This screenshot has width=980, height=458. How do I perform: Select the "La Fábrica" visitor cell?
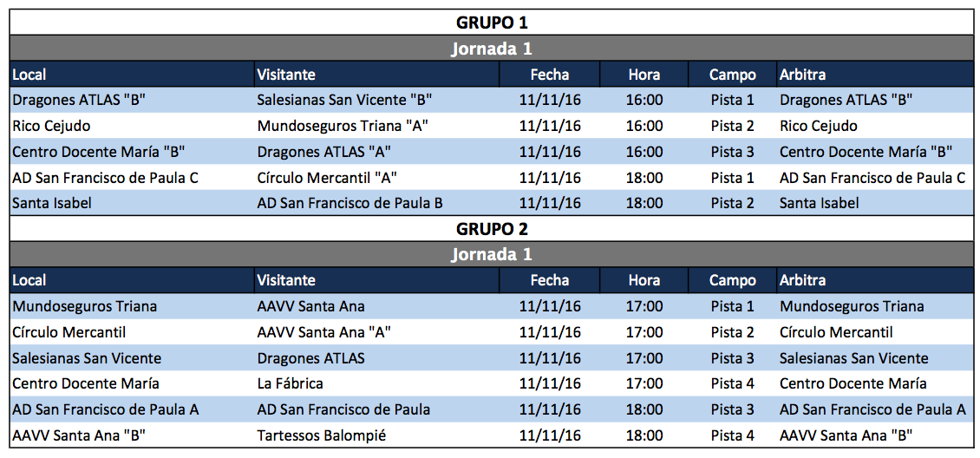[290, 383]
